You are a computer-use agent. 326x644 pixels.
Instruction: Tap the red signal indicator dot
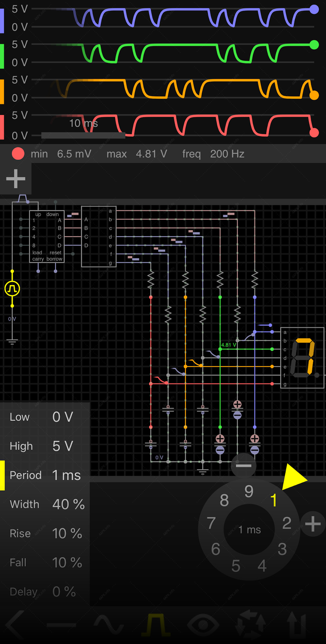click(x=18, y=154)
